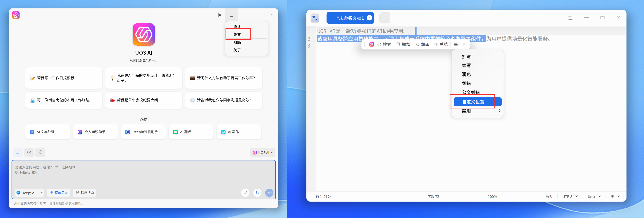Screen dimensions: 644x218
Task: Toggle 联网搜索 option
Action: (85, 193)
